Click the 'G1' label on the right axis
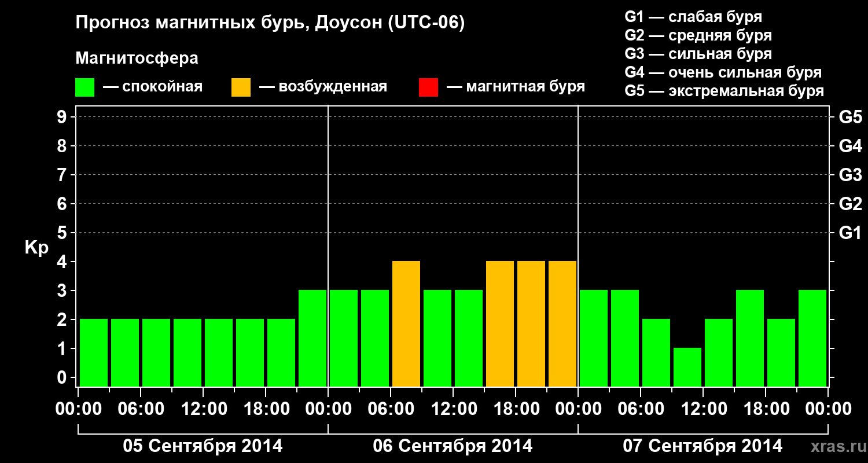This screenshot has width=868, height=463. tap(850, 233)
